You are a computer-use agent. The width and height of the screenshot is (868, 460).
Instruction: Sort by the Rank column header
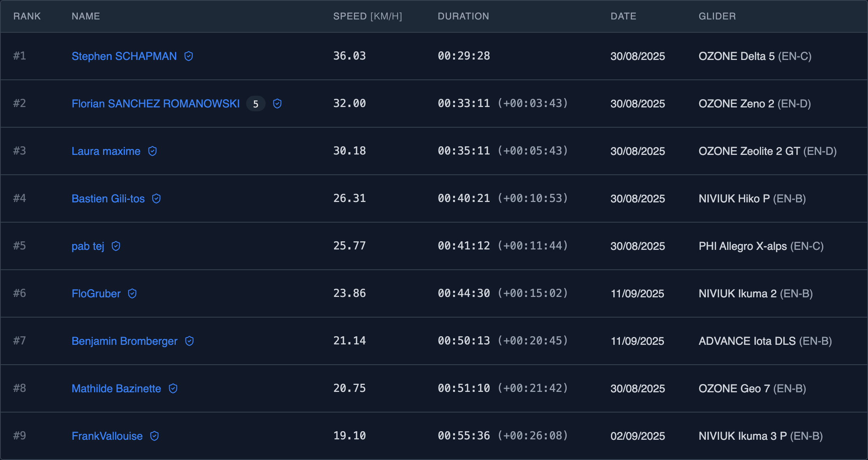27,16
